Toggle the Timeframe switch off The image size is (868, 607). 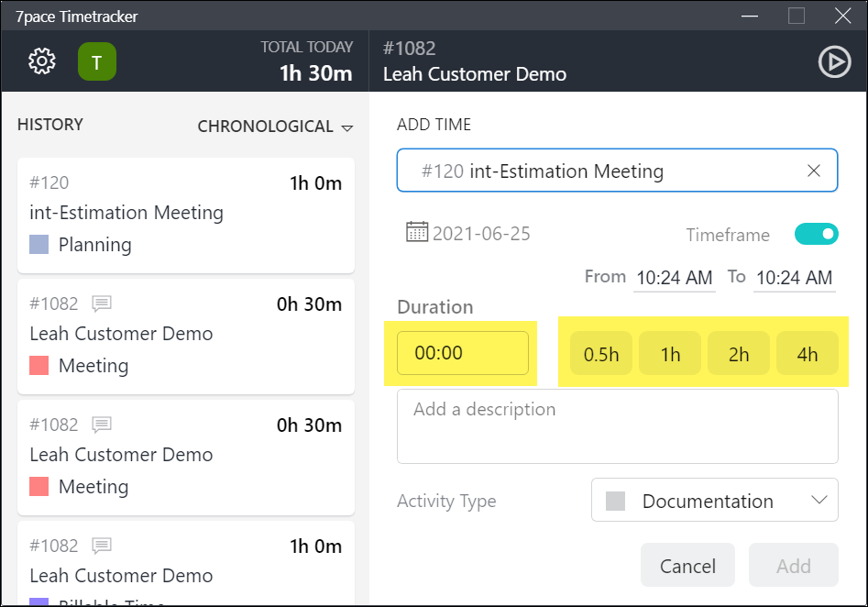tap(816, 234)
